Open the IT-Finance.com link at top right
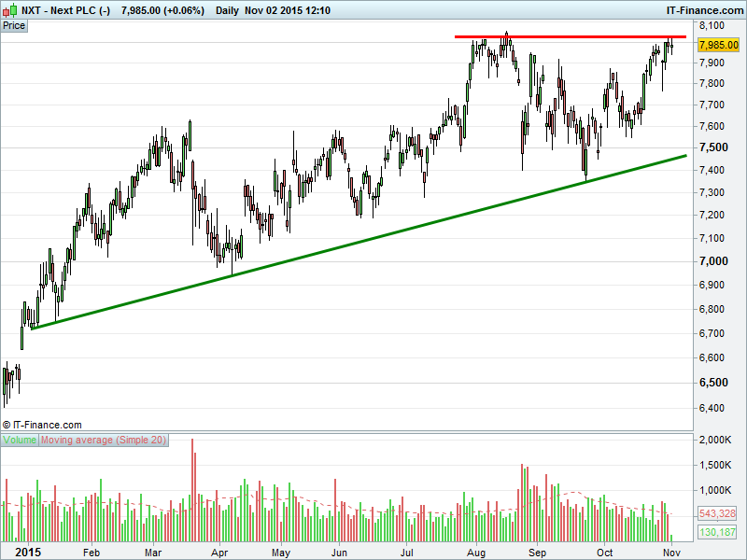Viewport: 747px width, 560px height. coord(705,8)
